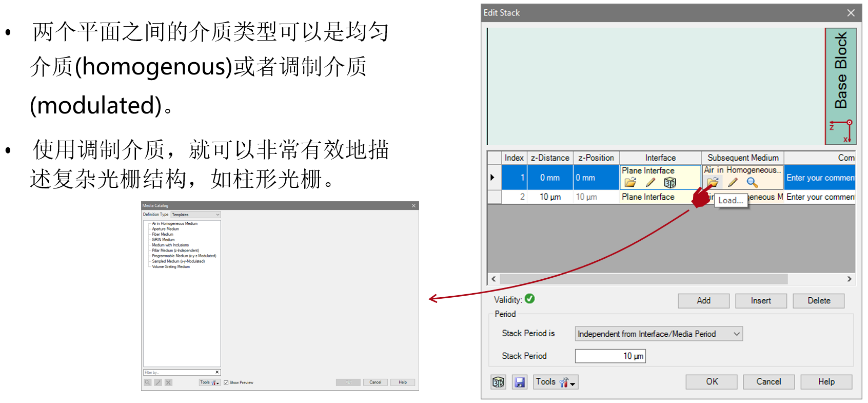868x403 pixels.
Task: Click the Add button
Action: click(704, 301)
